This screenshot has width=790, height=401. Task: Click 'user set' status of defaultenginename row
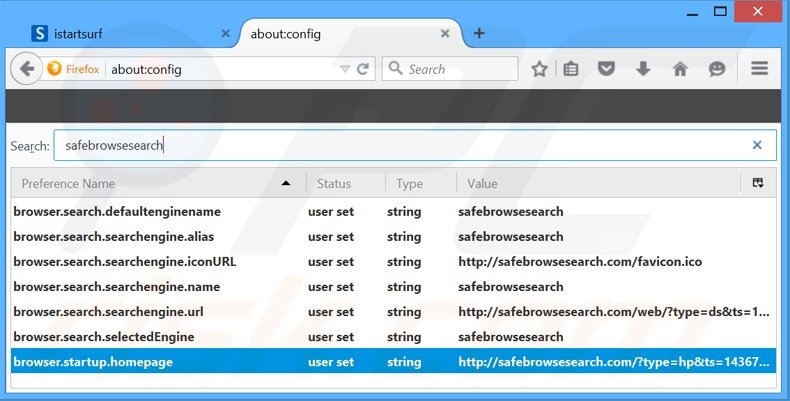click(331, 212)
